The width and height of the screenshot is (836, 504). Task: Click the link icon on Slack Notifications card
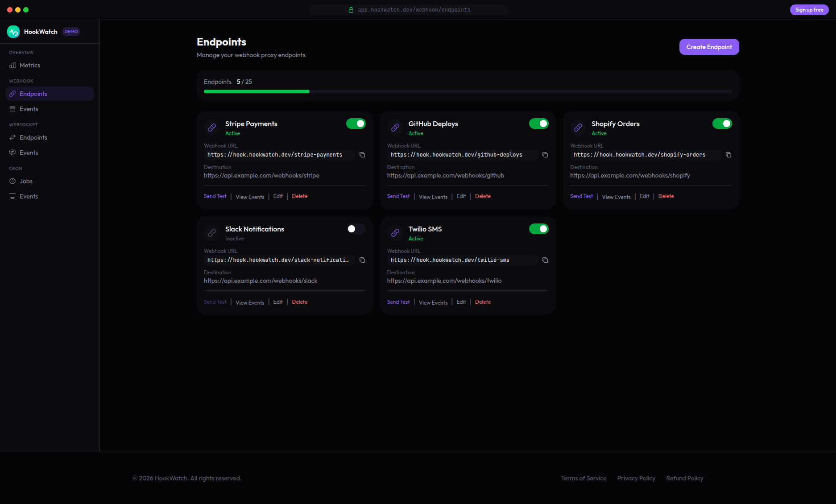pos(211,233)
